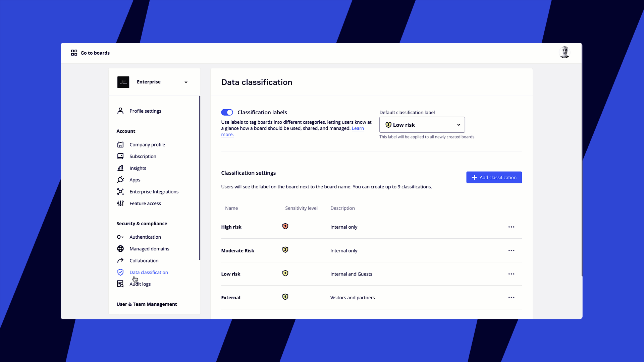644x362 pixels.
Task: Disable the Classification labels toggle
Action: [227, 112]
